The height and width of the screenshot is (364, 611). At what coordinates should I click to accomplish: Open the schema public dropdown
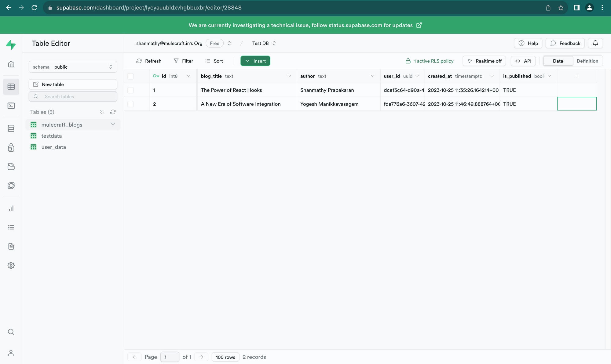click(x=73, y=67)
